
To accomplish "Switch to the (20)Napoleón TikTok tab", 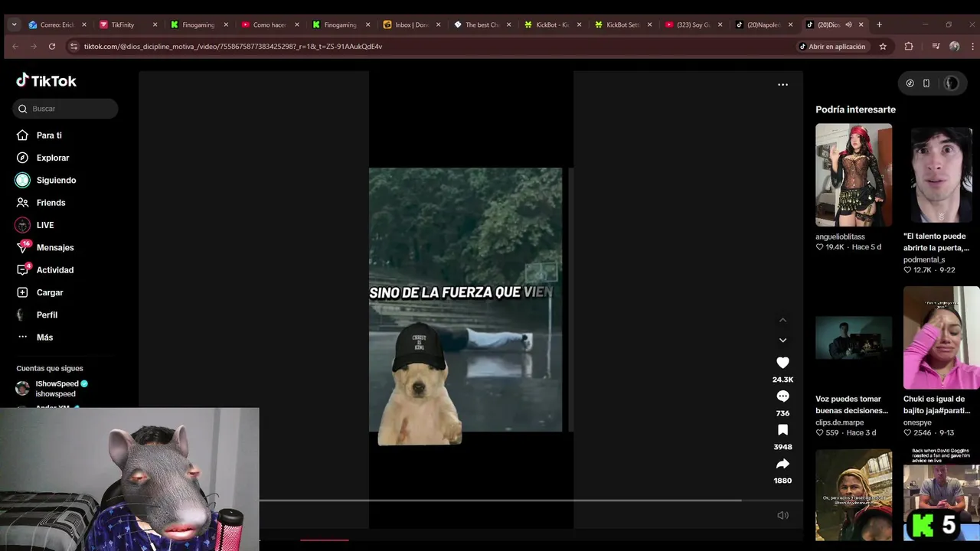I will [764, 24].
